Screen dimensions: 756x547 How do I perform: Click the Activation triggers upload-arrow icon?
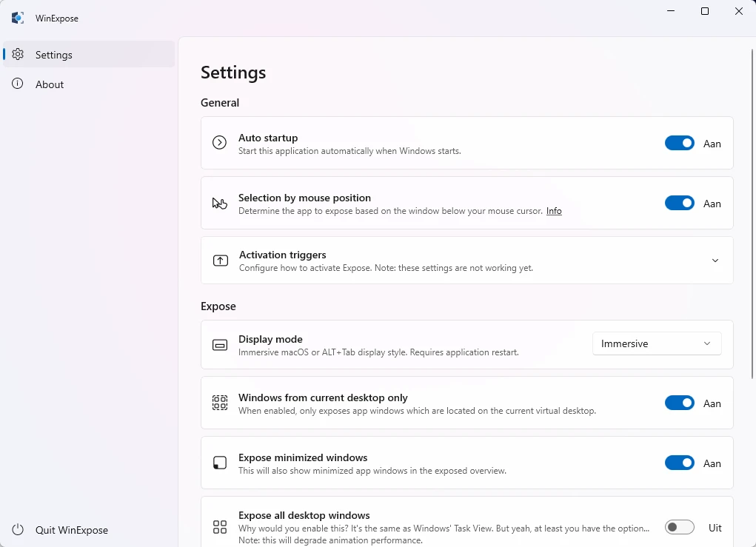click(x=221, y=261)
